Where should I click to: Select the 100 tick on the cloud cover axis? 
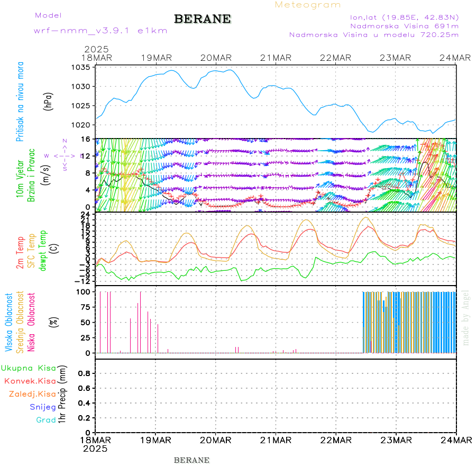click(x=83, y=292)
